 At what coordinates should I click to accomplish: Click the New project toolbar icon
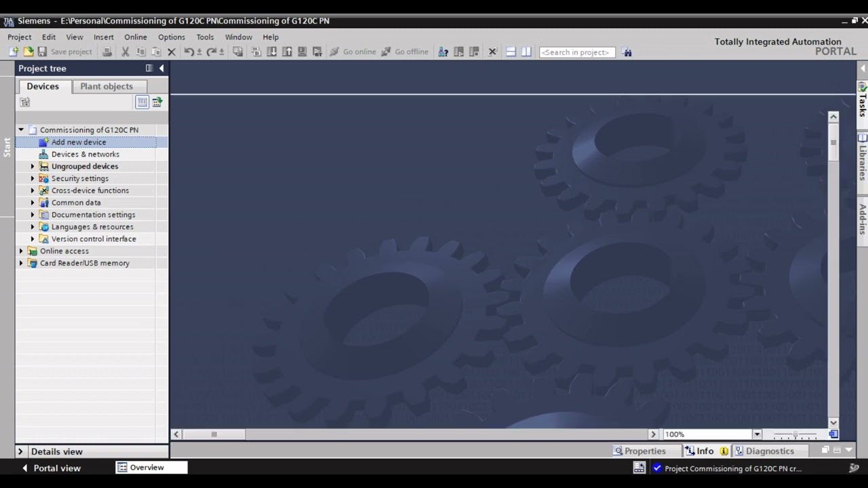(x=14, y=52)
